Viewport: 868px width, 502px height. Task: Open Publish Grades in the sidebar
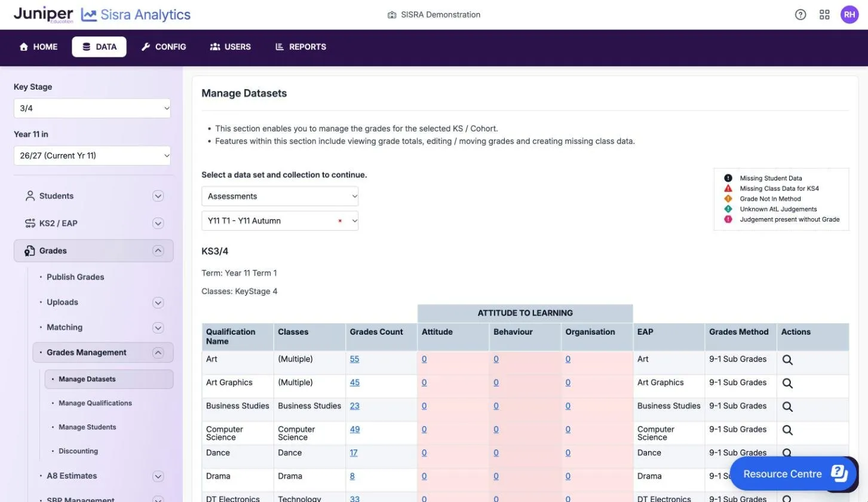[x=75, y=277]
